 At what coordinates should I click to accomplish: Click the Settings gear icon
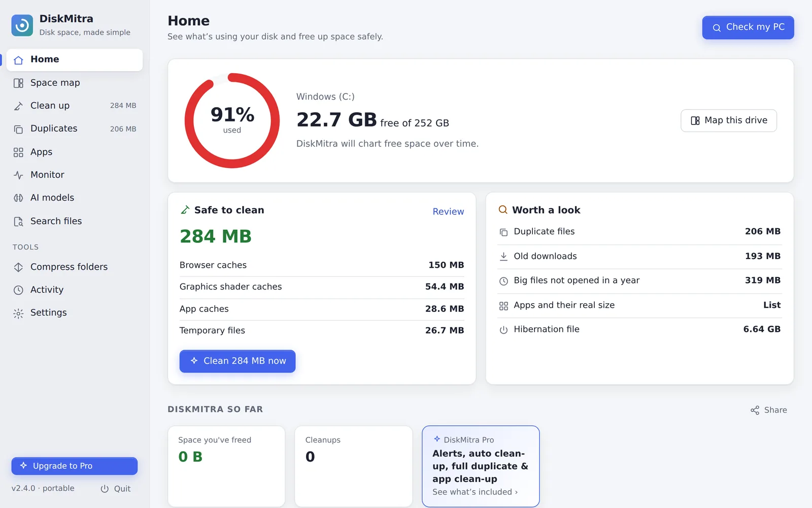[x=19, y=313]
